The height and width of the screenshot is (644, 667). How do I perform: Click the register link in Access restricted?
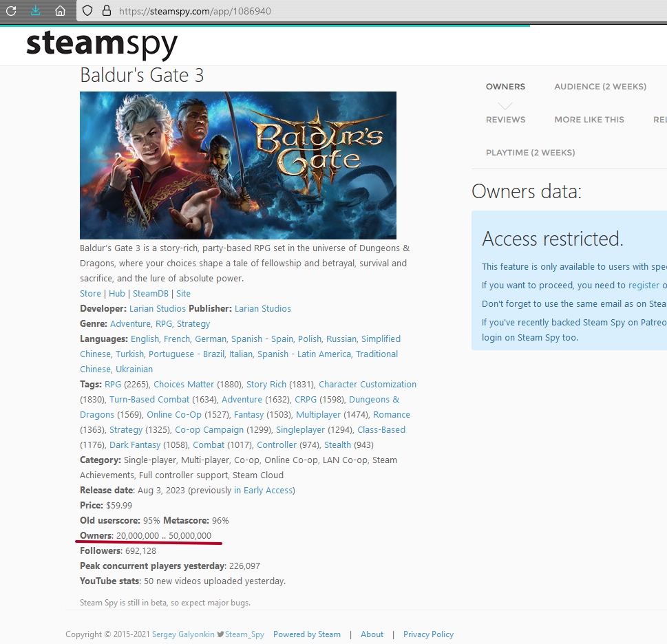coord(644,286)
